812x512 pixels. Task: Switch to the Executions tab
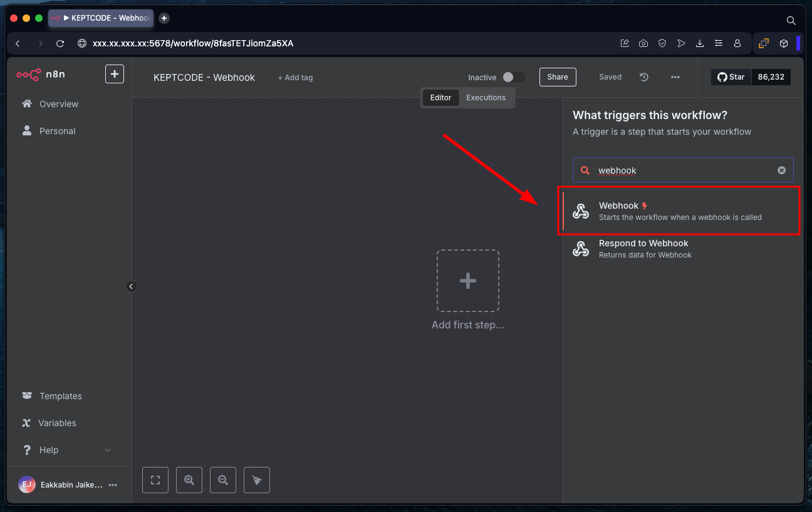click(x=486, y=98)
